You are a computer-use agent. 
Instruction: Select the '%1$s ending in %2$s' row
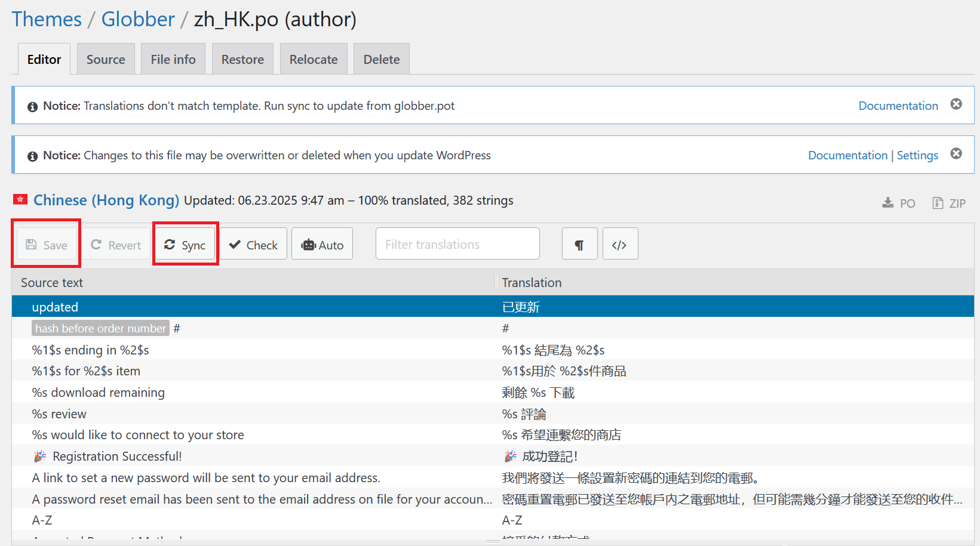click(493, 350)
